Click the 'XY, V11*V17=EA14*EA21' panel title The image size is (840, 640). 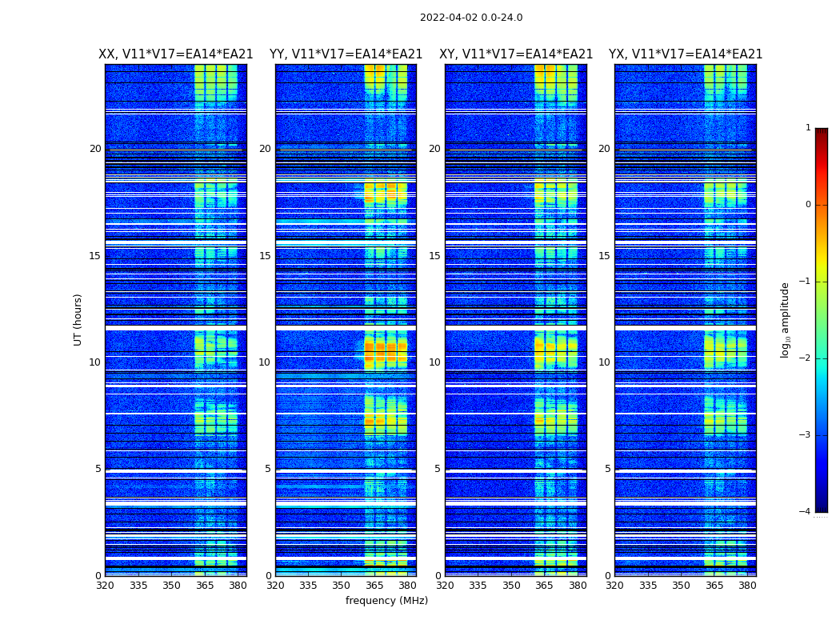pos(516,54)
